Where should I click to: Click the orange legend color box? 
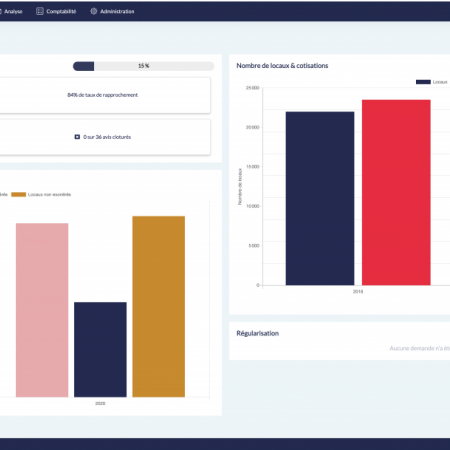click(18, 194)
